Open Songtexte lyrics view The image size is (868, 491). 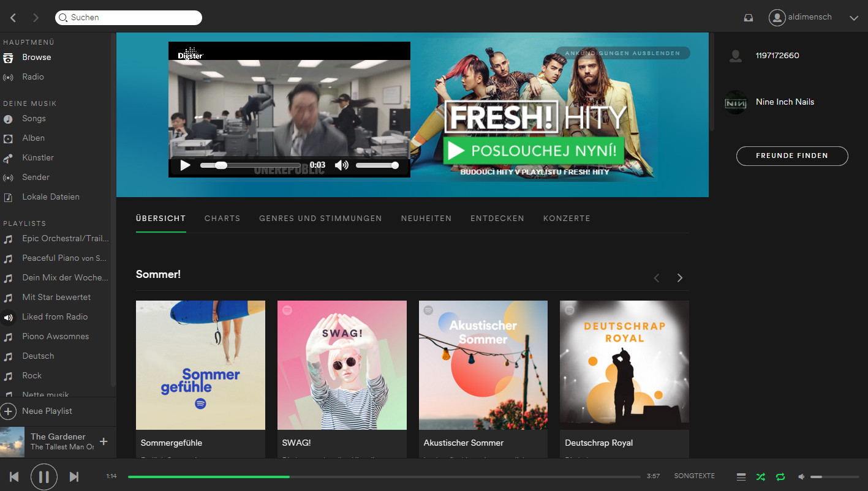coord(695,476)
